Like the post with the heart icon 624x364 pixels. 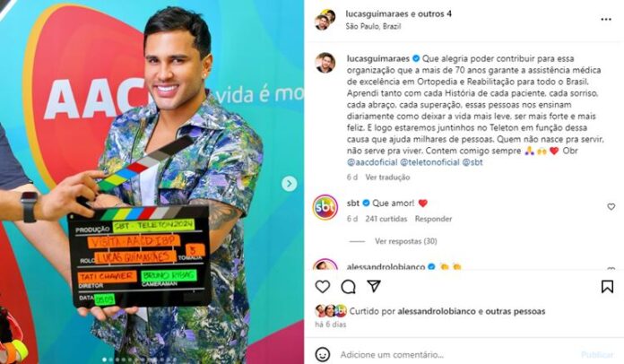click(x=323, y=286)
